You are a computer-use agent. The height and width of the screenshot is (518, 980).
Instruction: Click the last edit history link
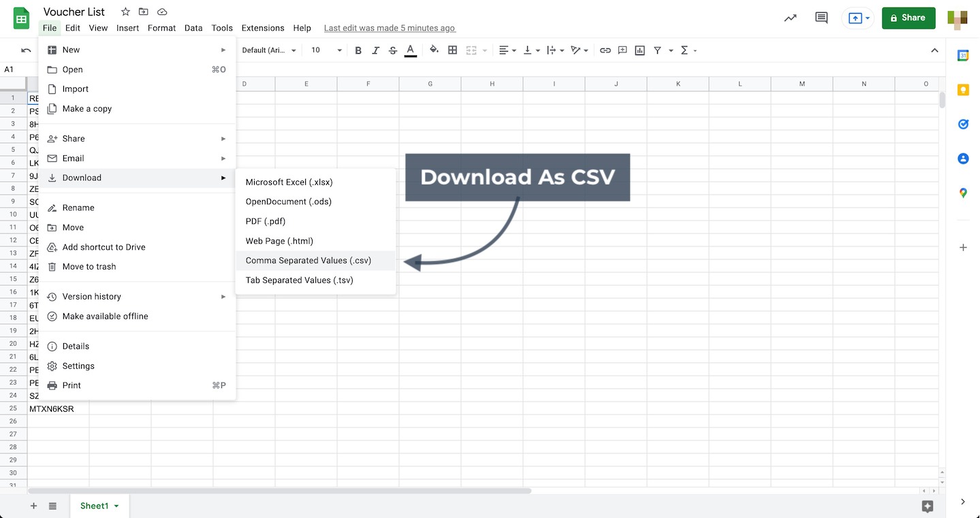tap(390, 28)
